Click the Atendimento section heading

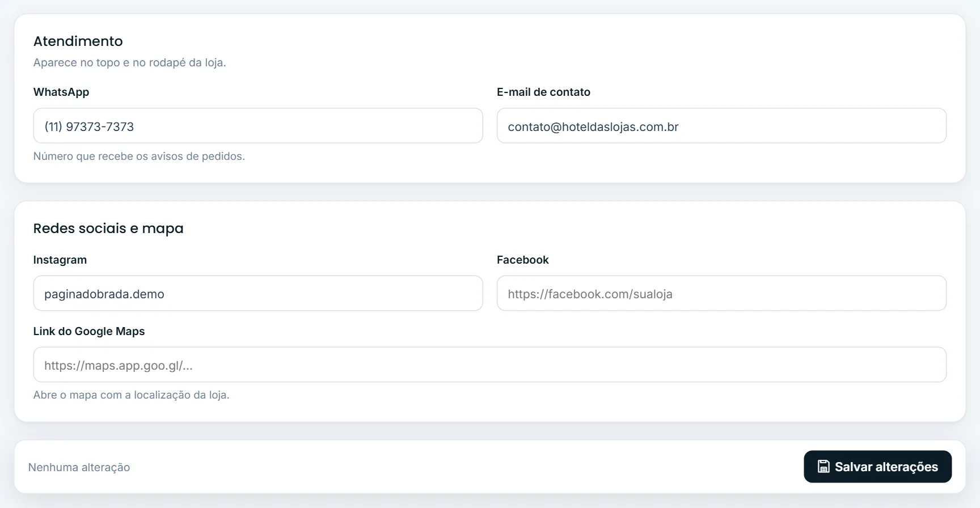[x=78, y=41]
